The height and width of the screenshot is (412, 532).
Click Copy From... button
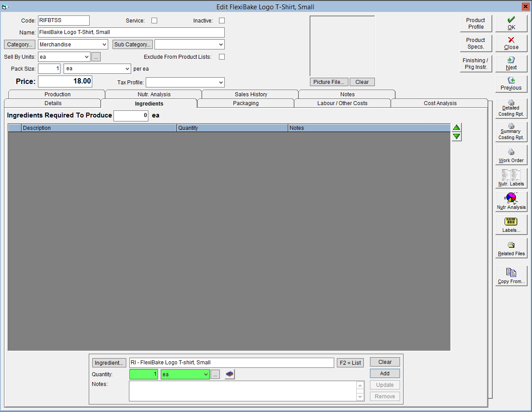511,276
